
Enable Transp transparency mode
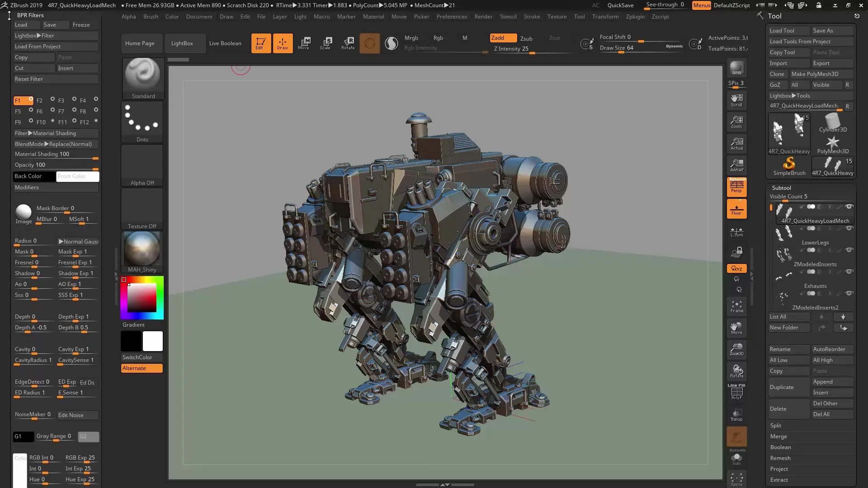[x=736, y=415]
